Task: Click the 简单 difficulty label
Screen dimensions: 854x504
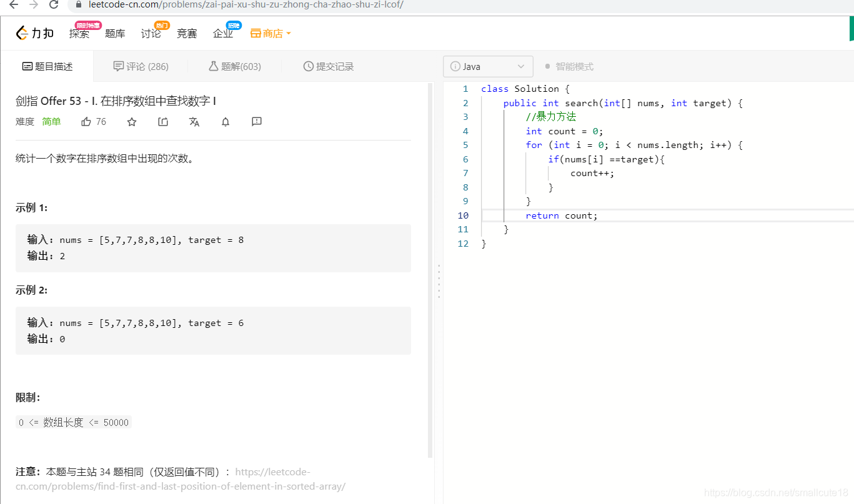Action: 51,122
